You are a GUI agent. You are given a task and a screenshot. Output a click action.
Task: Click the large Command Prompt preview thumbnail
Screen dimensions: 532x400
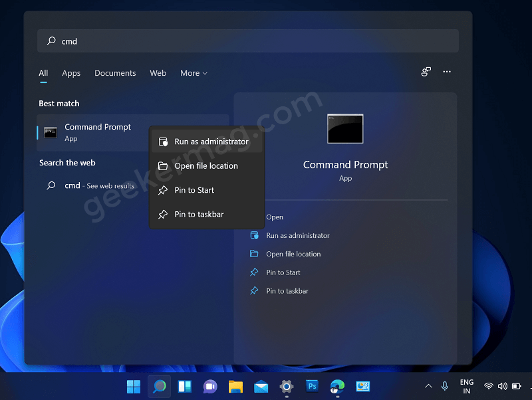(x=345, y=129)
